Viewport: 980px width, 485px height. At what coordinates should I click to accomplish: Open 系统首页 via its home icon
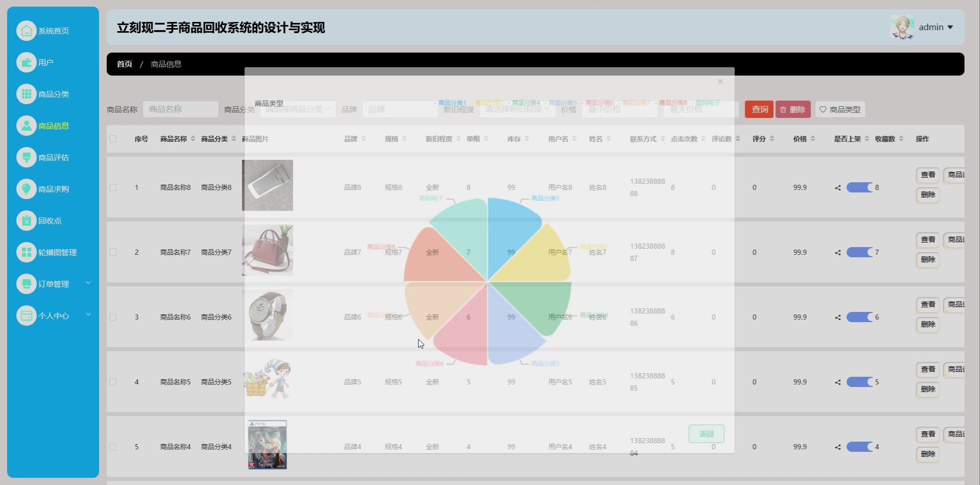[x=27, y=31]
